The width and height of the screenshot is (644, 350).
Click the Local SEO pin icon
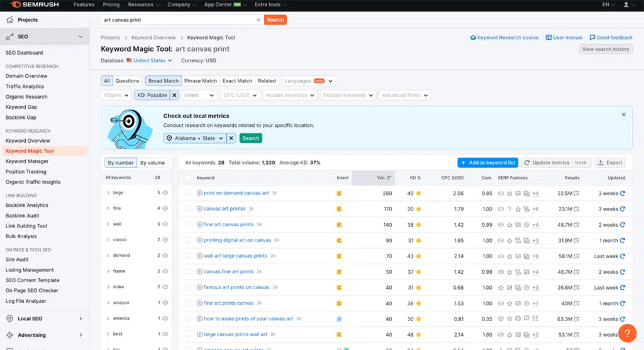point(10,319)
